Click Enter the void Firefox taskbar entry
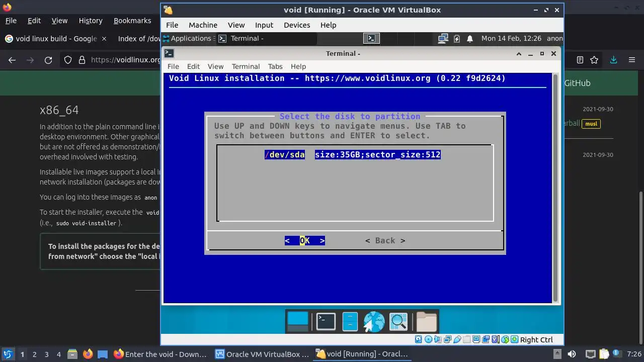Viewport: 644px width, 362px height. pos(160,354)
